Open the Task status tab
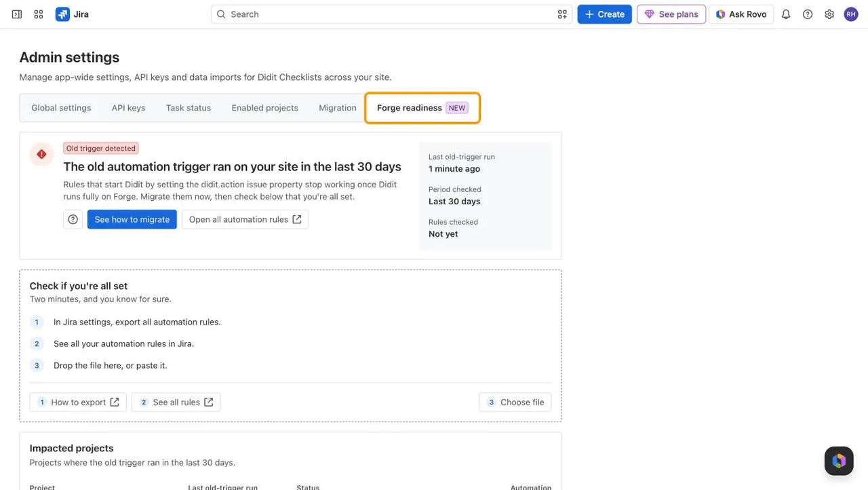 [189, 108]
